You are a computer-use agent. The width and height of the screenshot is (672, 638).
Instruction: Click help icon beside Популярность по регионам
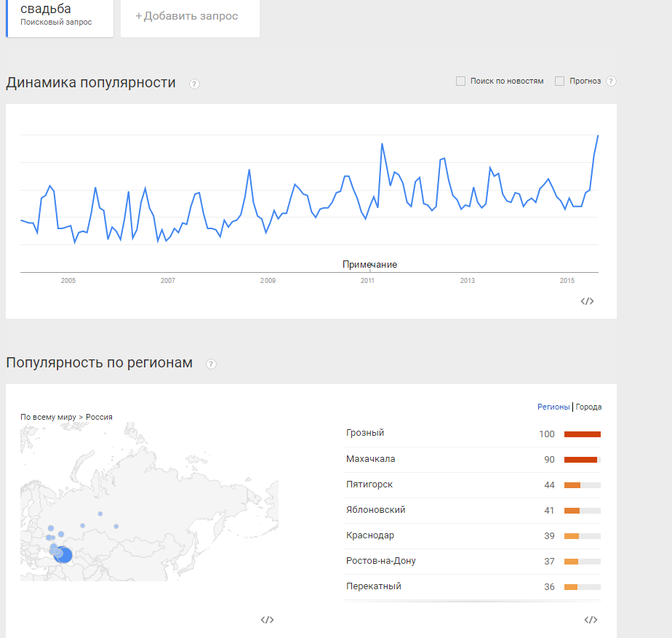(211, 364)
